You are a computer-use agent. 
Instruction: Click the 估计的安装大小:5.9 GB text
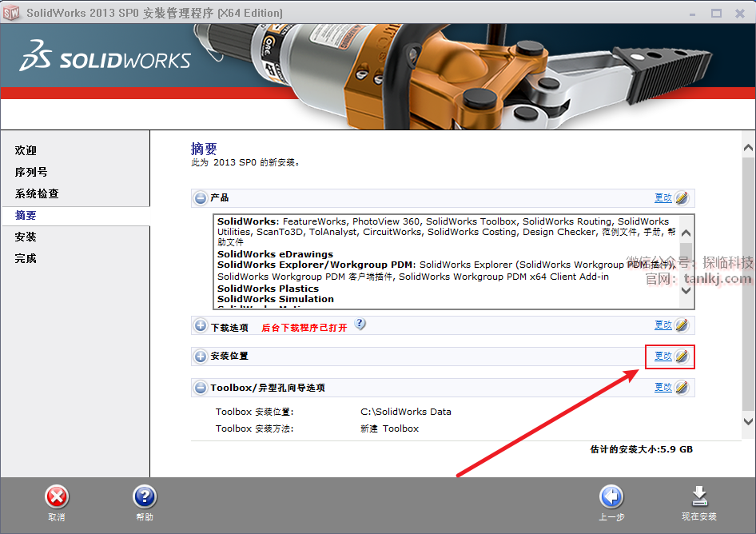tap(641, 449)
